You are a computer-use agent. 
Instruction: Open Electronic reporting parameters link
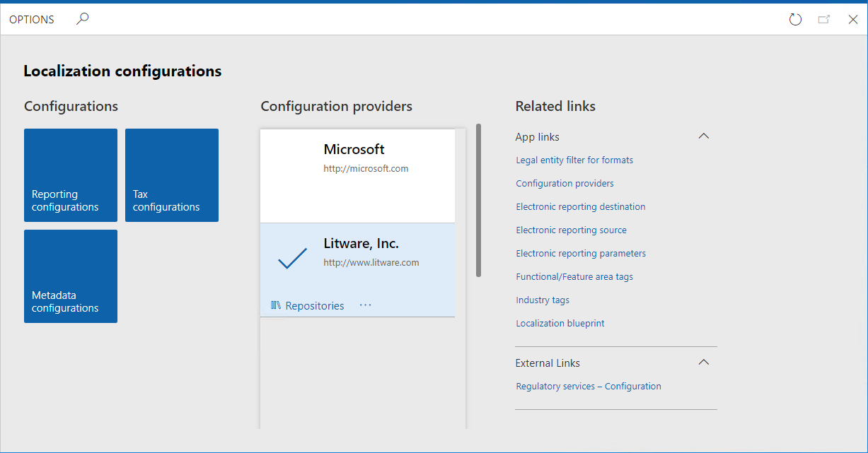click(x=581, y=254)
